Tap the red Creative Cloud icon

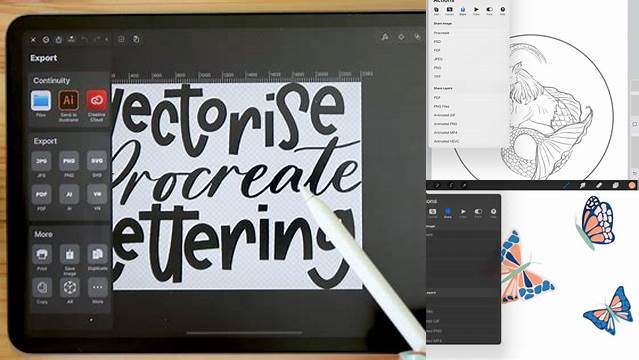click(x=97, y=100)
